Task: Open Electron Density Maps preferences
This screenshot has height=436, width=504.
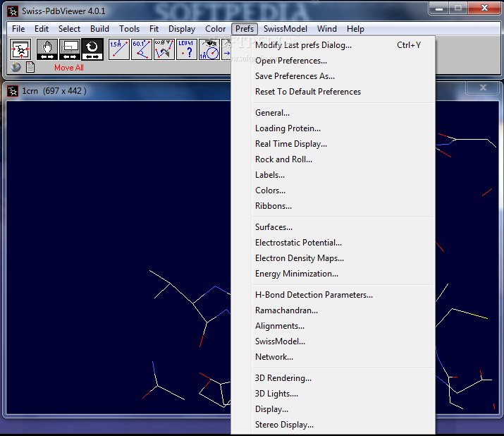Action: click(333, 258)
